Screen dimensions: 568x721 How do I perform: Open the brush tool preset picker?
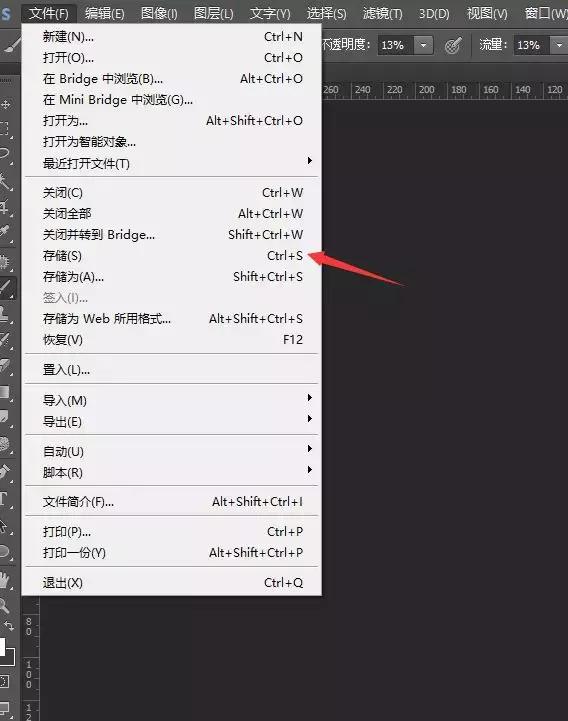[x=12, y=45]
